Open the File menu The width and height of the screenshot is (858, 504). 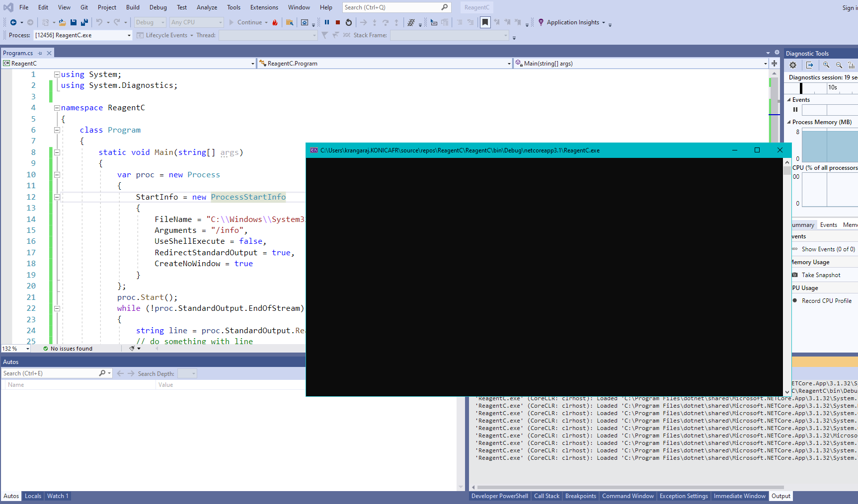tap(24, 7)
